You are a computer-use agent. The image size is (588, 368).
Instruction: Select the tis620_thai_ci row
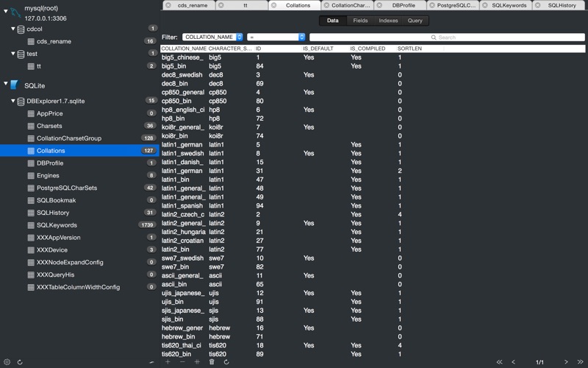(x=373, y=345)
